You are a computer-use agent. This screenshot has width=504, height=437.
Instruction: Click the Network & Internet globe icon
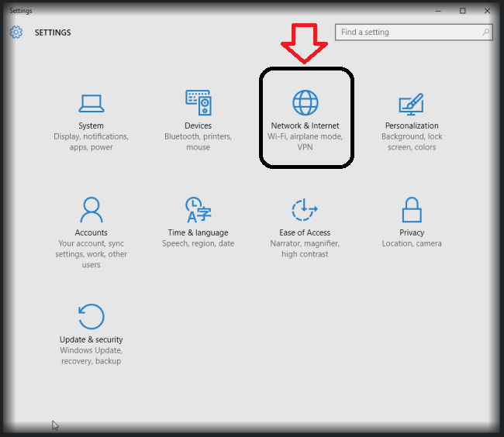(305, 103)
